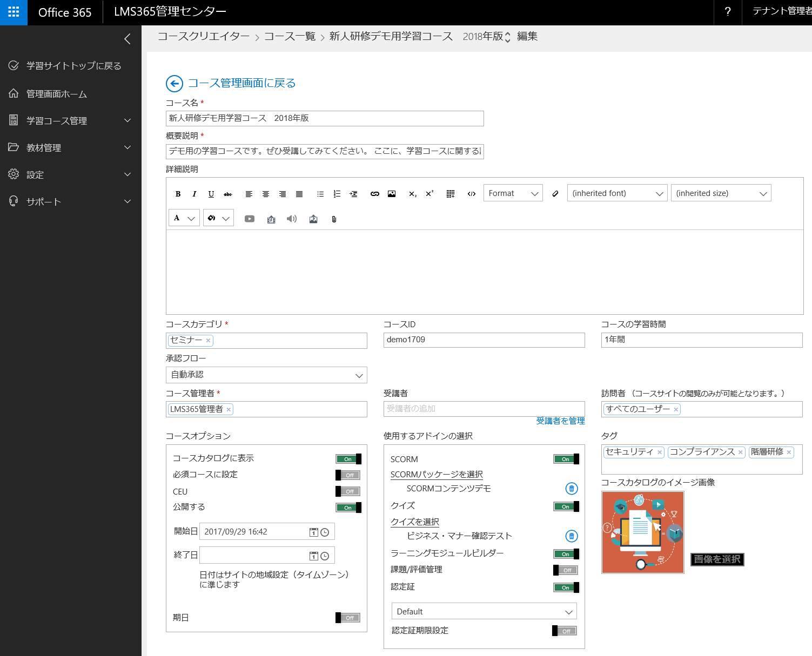Click the 受講者を管理 link
Image resolution: width=812 pixels, height=656 pixels.
point(560,421)
